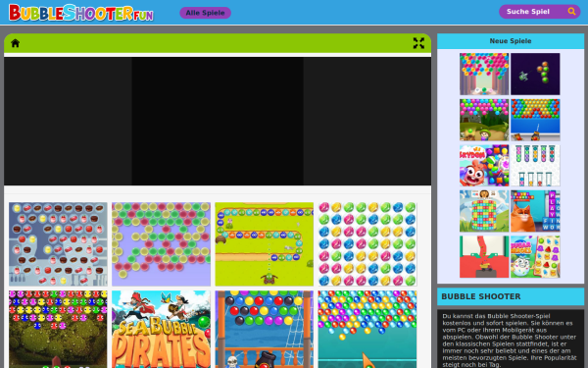The height and width of the screenshot is (368, 588).
Task: Open the blue-sea rainbow bubbles sidebar game
Action: (535, 120)
